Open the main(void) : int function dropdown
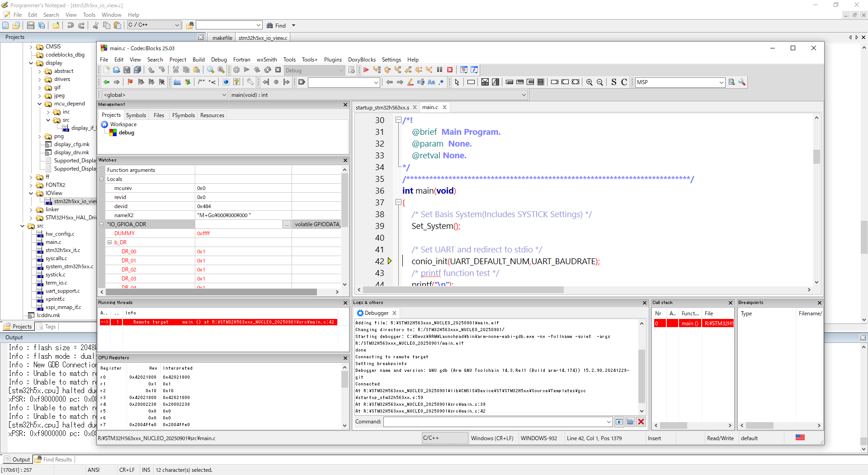This screenshot has width=868, height=475. pos(379,95)
